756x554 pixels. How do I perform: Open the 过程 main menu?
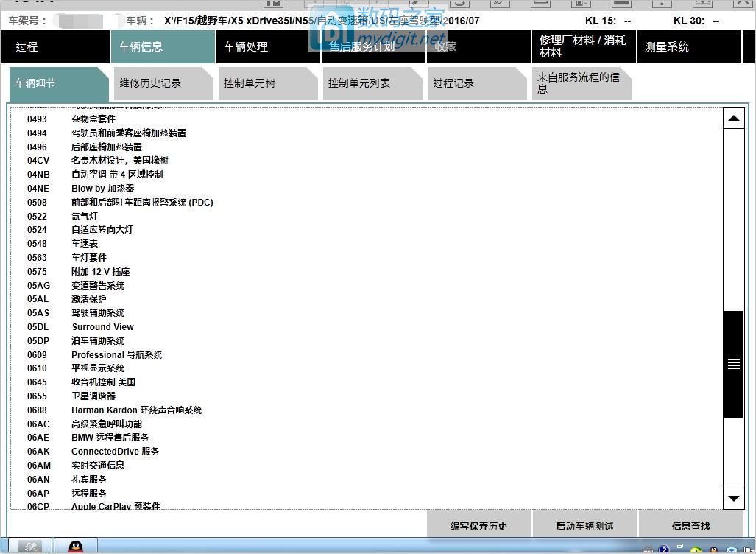[x=55, y=47]
